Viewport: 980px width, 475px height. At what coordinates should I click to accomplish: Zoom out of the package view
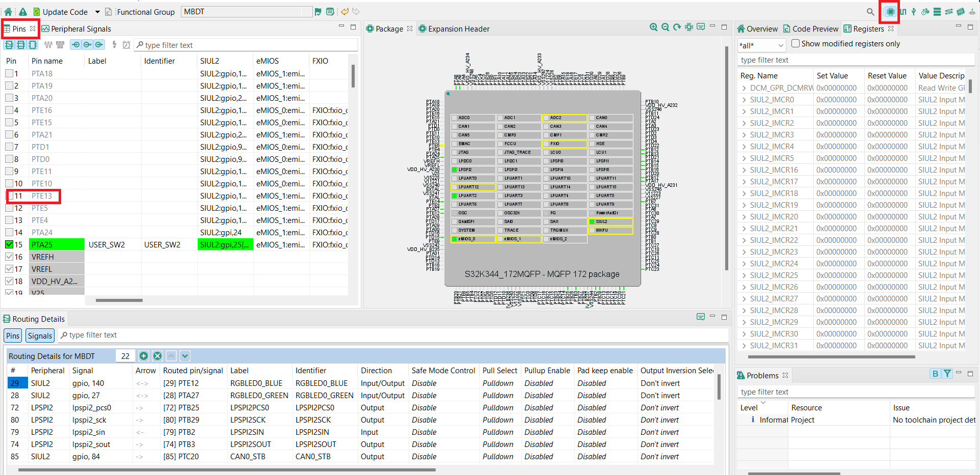(x=665, y=27)
